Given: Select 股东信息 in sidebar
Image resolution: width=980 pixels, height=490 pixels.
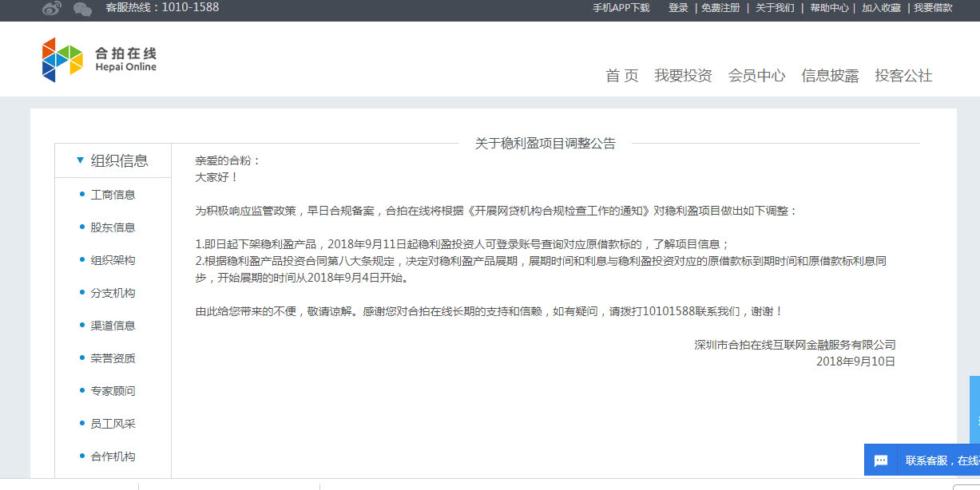Looking at the screenshot, I should [x=113, y=227].
